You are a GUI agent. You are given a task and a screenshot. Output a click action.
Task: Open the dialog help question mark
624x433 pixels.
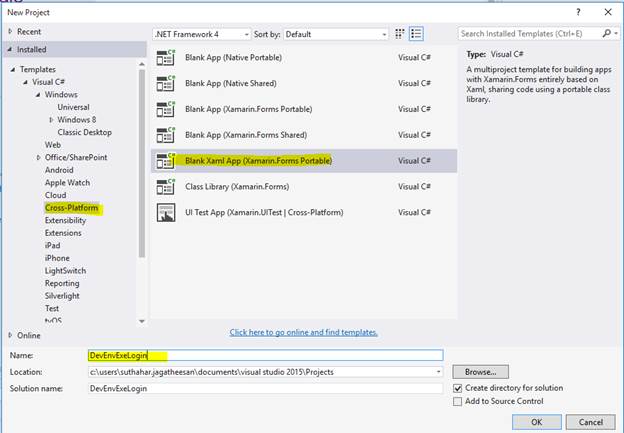click(x=578, y=12)
